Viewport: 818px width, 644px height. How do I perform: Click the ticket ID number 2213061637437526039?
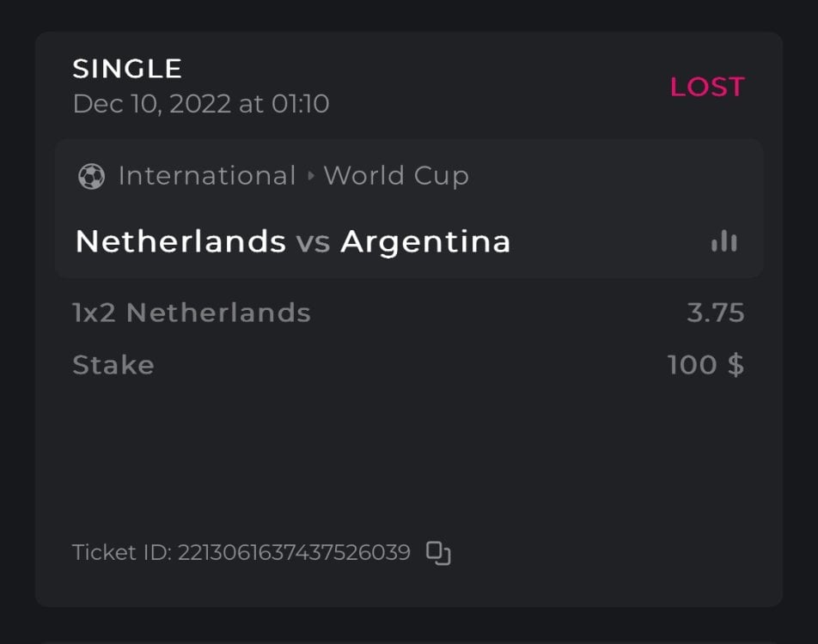pyautogui.click(x=294, y=552)
